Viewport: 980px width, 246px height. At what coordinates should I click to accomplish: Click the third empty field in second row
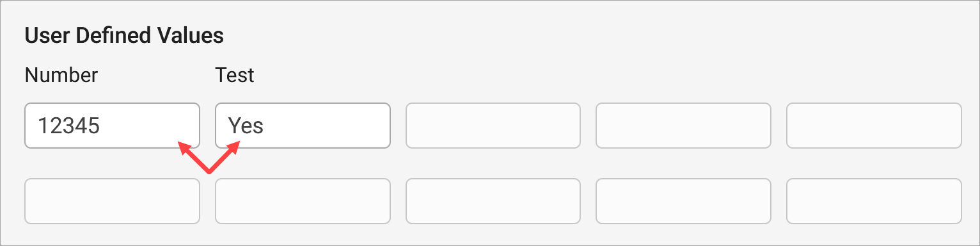coord(493,201)
